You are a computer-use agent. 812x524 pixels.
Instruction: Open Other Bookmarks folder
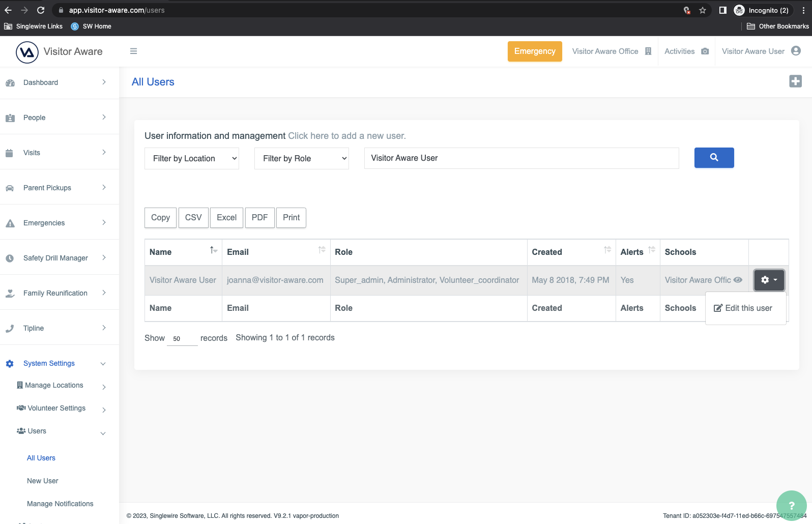coord(778,26)
